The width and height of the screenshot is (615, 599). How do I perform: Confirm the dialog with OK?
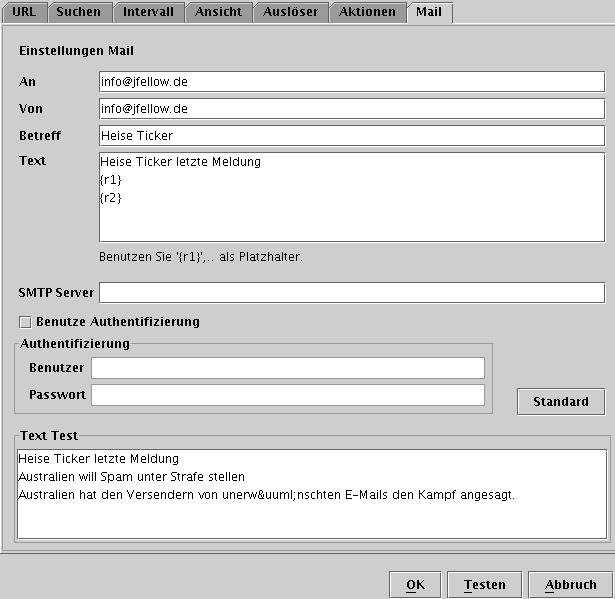(415, 585)
